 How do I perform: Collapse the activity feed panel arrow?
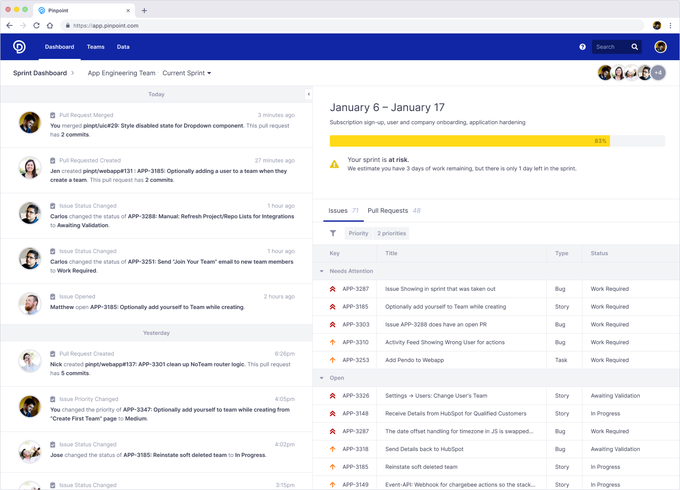[x=308, y=94]
